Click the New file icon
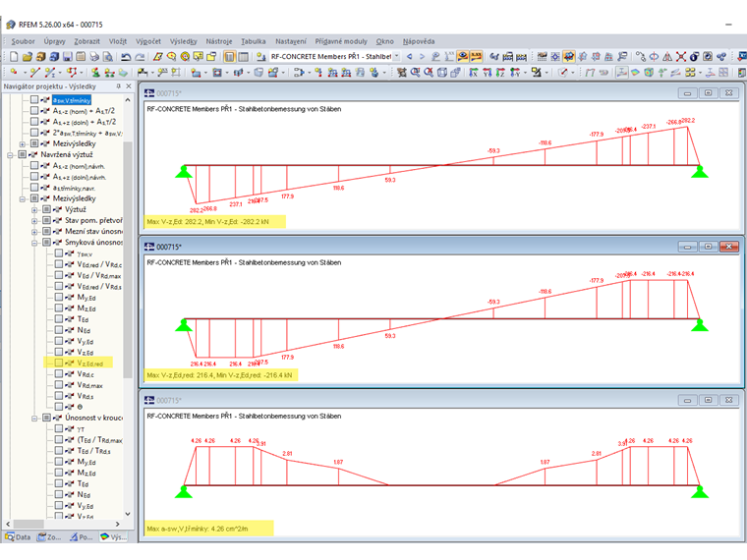This screenshot has height=560, width=747. click(14, 57)
